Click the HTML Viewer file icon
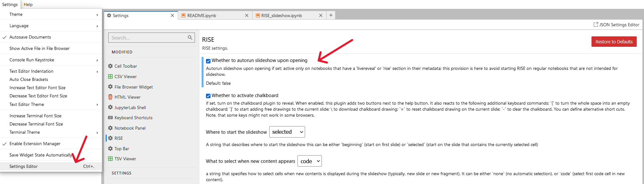Screen dimensions: 644x184 click(x=110, y=97)
